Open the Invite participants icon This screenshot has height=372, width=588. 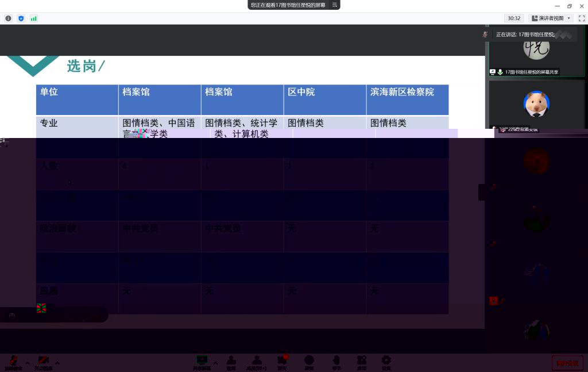(231, 362)
